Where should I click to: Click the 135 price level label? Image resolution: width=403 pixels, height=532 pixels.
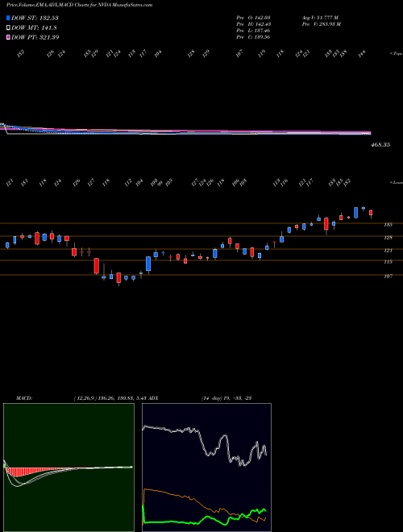coord(388,225)
